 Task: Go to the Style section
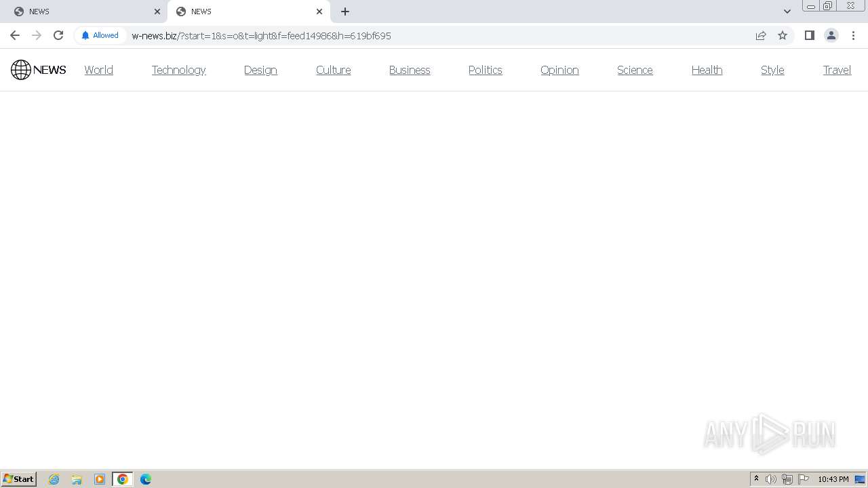(772, 70)
